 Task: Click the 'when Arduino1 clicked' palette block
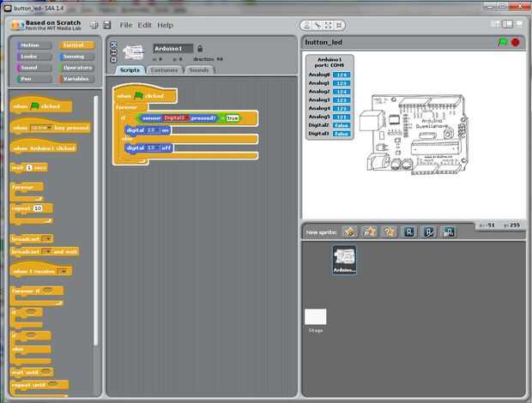[44, 147]
